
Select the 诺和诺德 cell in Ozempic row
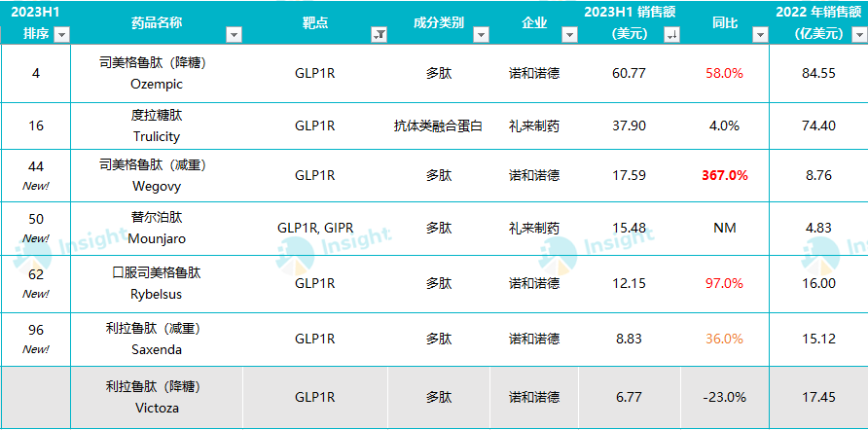click(534, 74)
